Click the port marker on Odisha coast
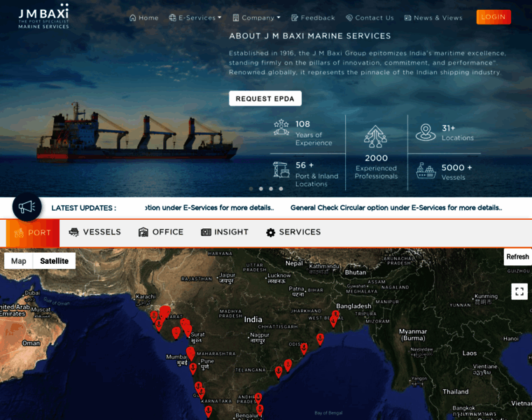 (x=304, y=349)
